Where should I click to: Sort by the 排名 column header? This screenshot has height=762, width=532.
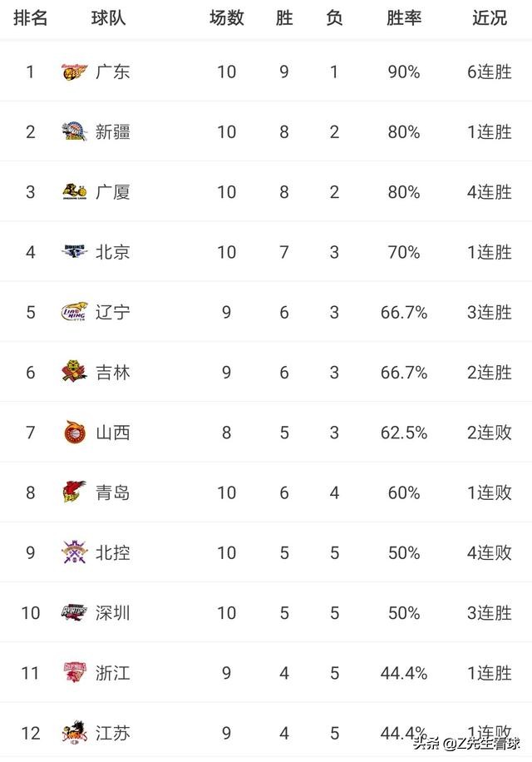[x=30, y=18]
